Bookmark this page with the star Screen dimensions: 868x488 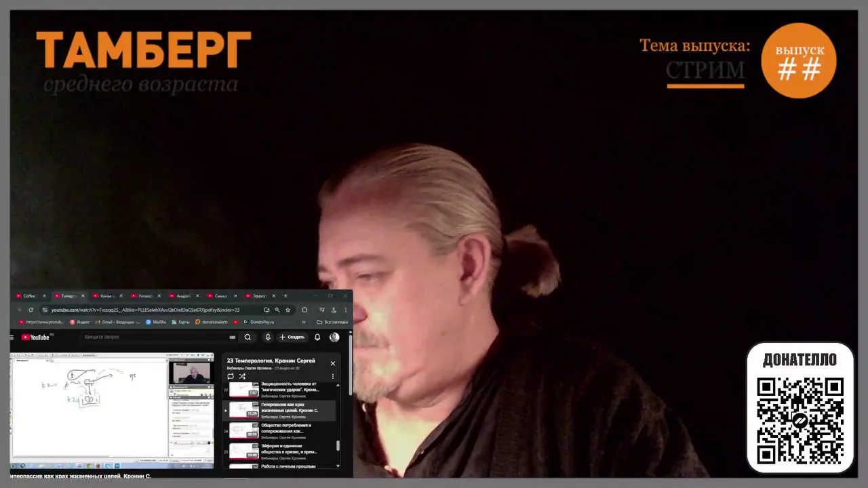point(288,310)
